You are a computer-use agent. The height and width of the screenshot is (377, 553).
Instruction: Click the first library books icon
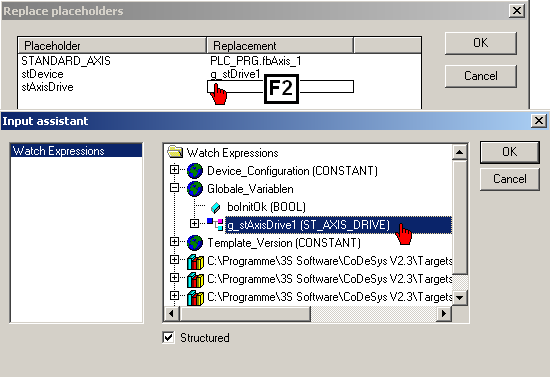(x=195, y=261)
